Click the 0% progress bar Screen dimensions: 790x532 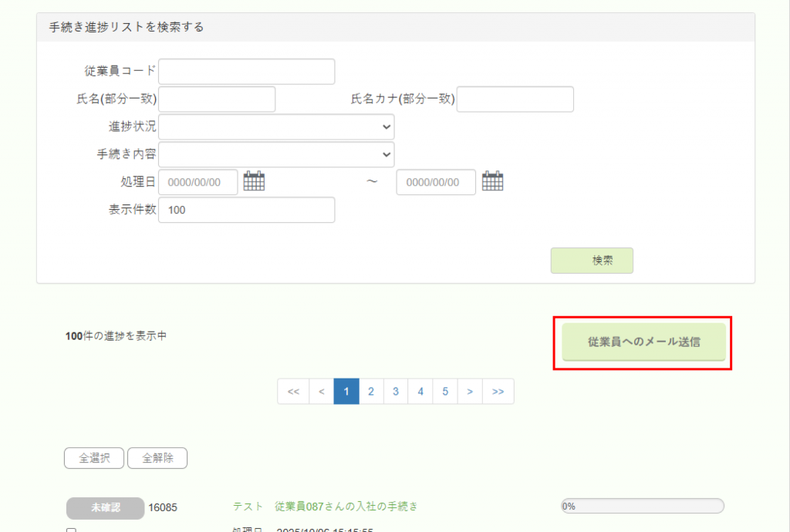point(642,507)
